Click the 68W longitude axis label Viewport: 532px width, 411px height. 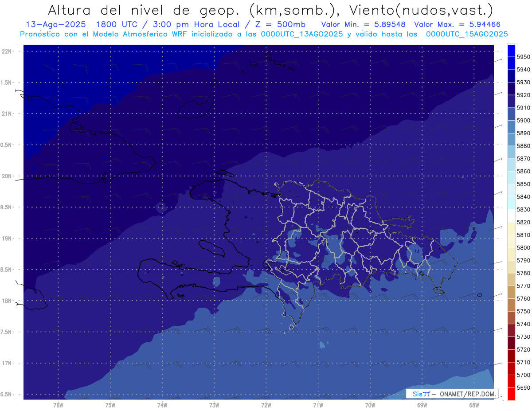coord(474,405)
